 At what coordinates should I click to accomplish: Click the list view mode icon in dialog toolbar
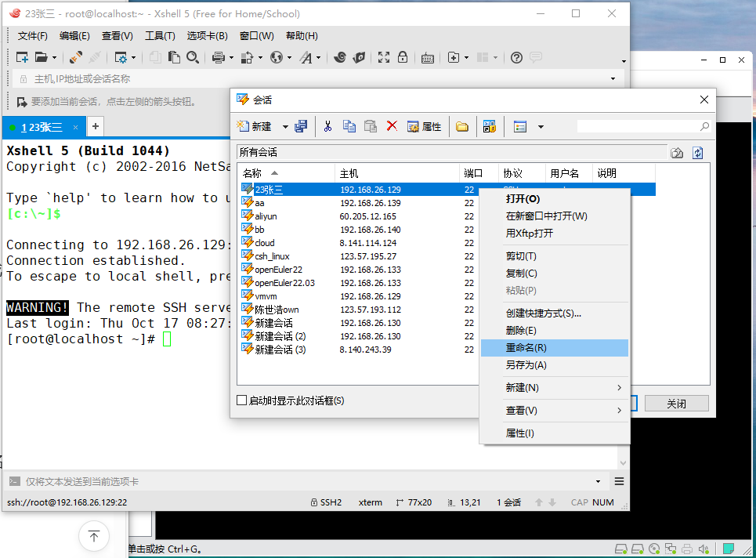520,127
